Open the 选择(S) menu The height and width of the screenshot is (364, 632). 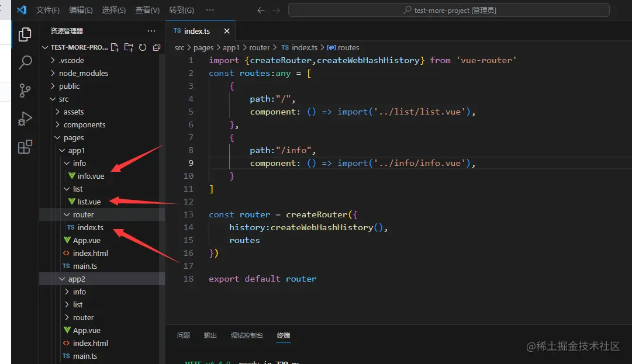(x=113, y=10)
